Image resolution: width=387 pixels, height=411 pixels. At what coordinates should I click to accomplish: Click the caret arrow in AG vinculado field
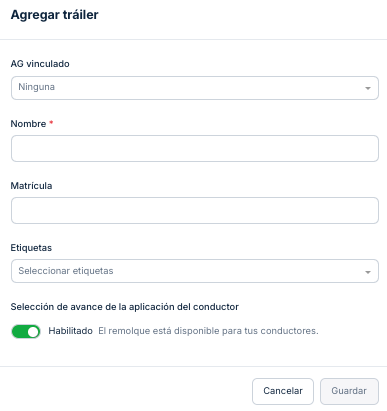[x=368, y=88]
